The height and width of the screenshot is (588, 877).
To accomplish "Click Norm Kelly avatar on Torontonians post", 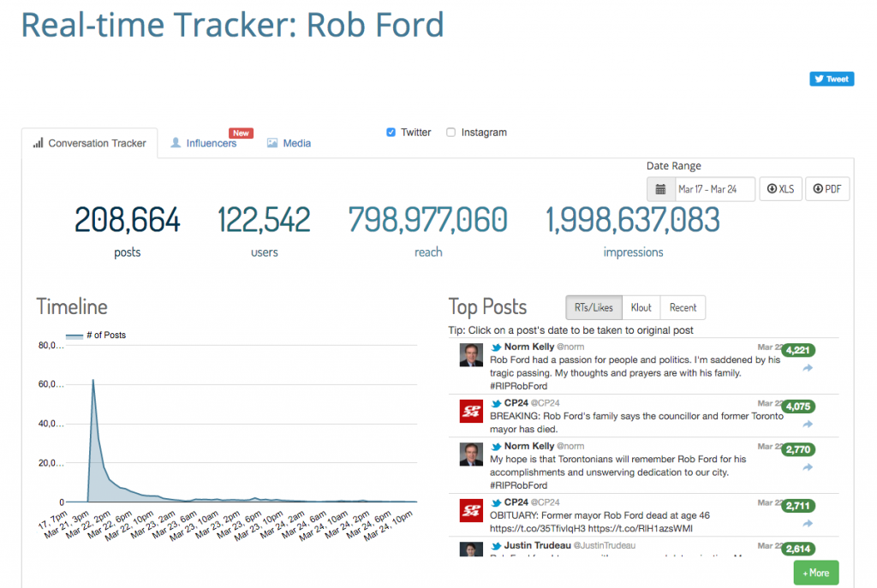I will 471,454.
